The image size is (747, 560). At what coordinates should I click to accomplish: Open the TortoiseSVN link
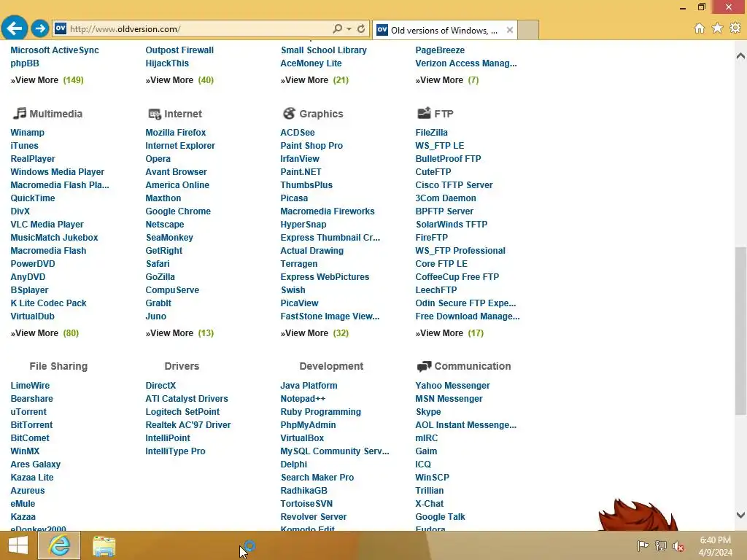(306, 503)
